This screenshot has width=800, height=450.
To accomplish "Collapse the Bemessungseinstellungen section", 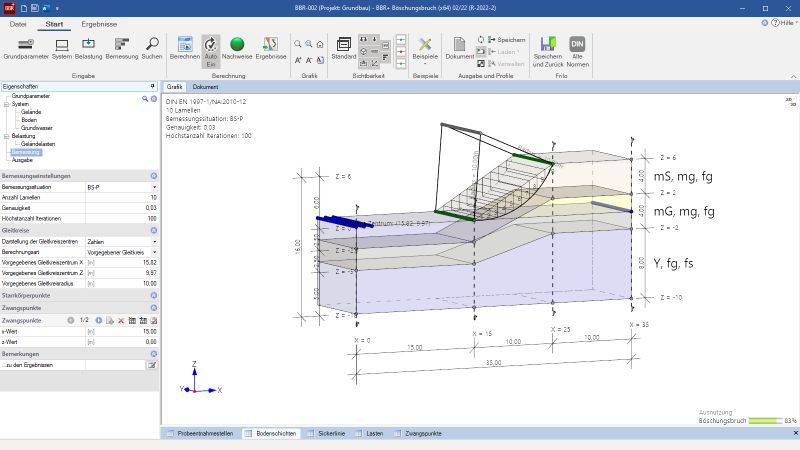I will click(x=154, y=176).
